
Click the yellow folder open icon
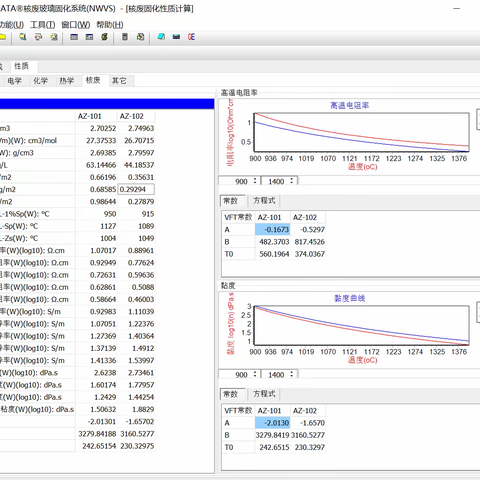pos(3,37)
